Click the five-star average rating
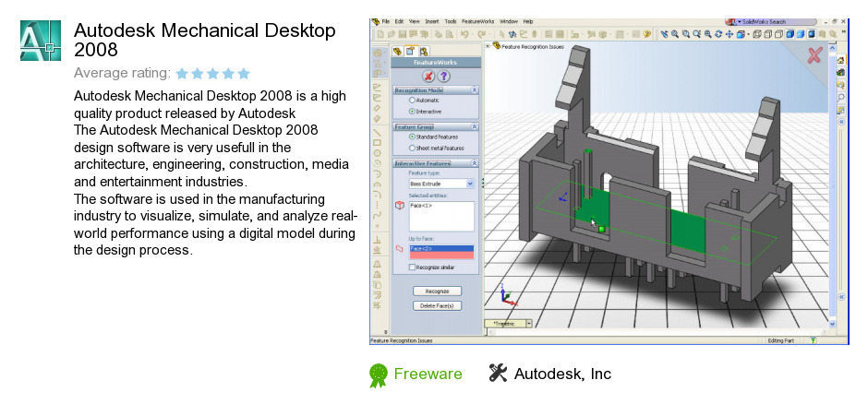Image resolution: width=868 pixels, height=416 pixels. (213, 74)
